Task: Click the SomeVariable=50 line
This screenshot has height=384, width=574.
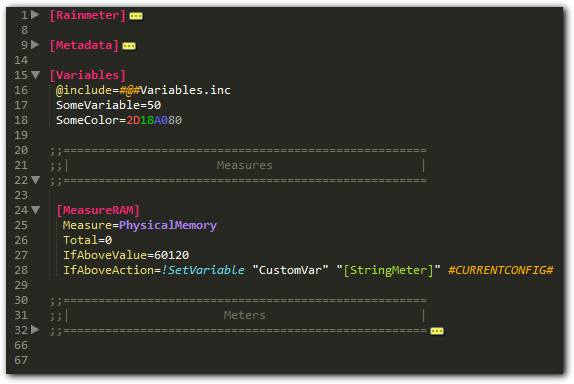Action: (x=108, y=105)
